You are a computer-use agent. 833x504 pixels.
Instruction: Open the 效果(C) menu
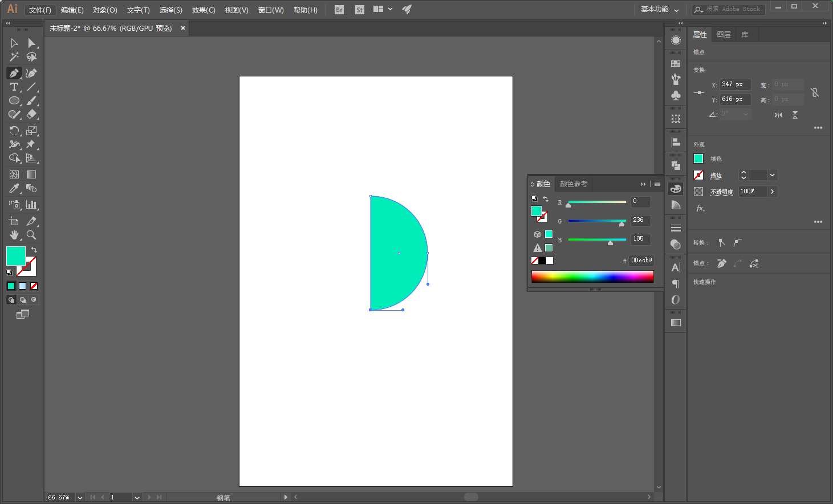click(204, 10)
